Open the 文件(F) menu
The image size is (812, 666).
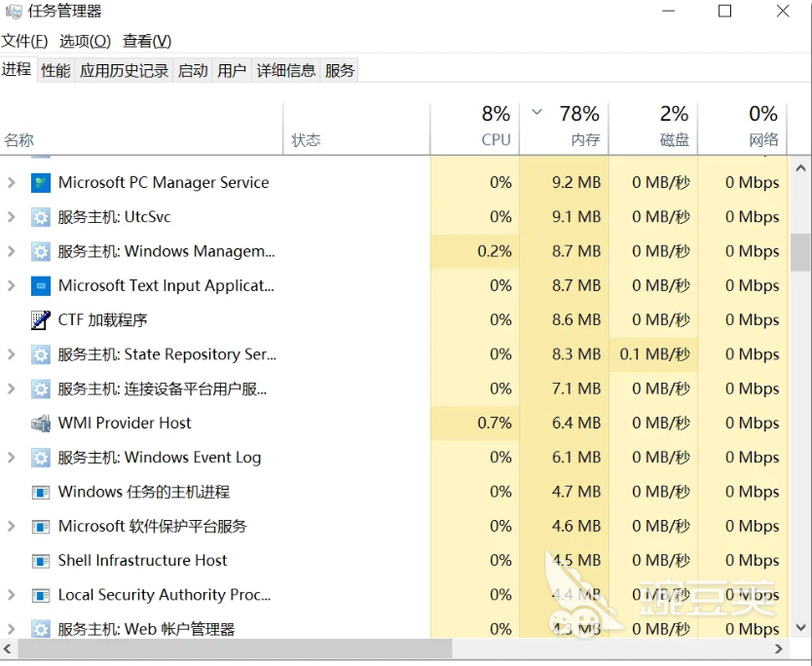tap(24, 41)
